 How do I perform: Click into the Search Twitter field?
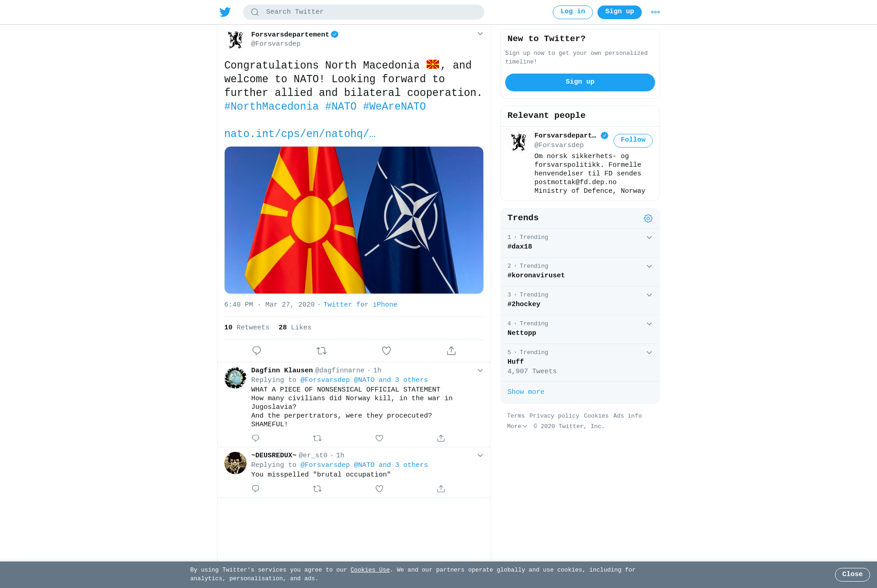click(x=364, y=12)
